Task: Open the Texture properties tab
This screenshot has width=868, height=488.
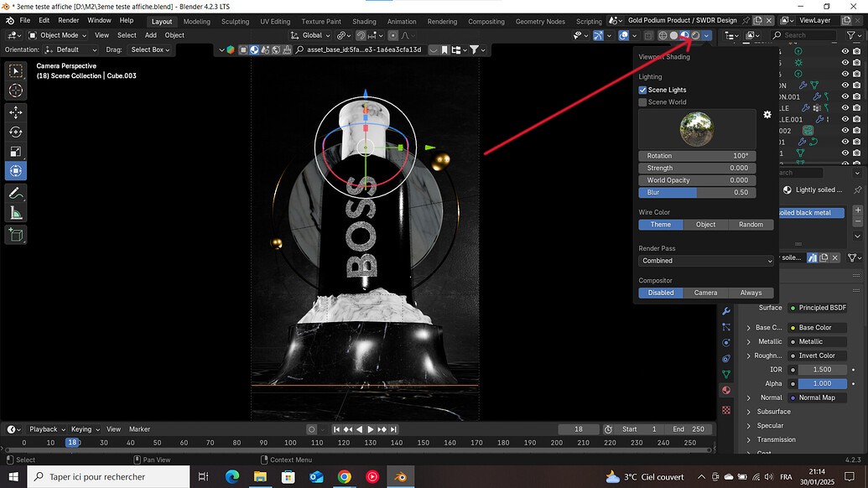Action: coord(726,410)
